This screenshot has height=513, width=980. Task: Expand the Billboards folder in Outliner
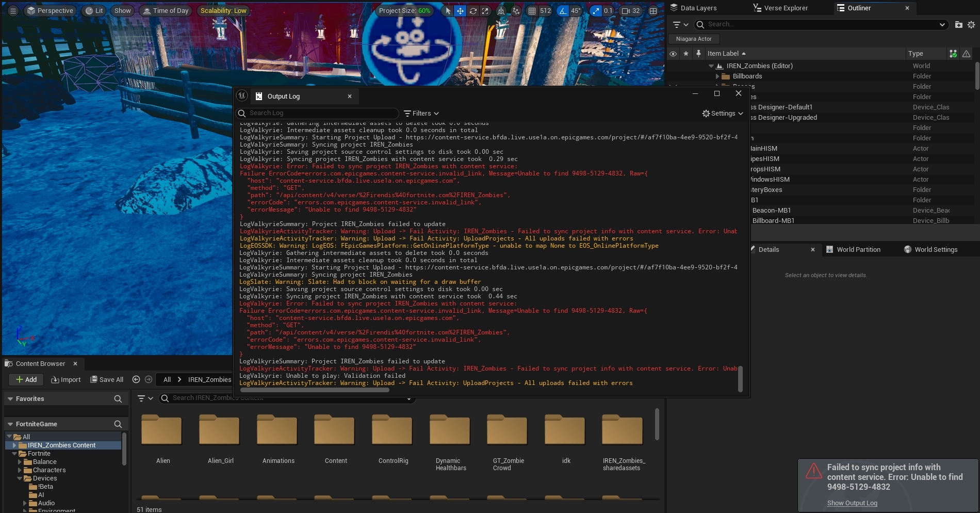click(x=717, y=76)
